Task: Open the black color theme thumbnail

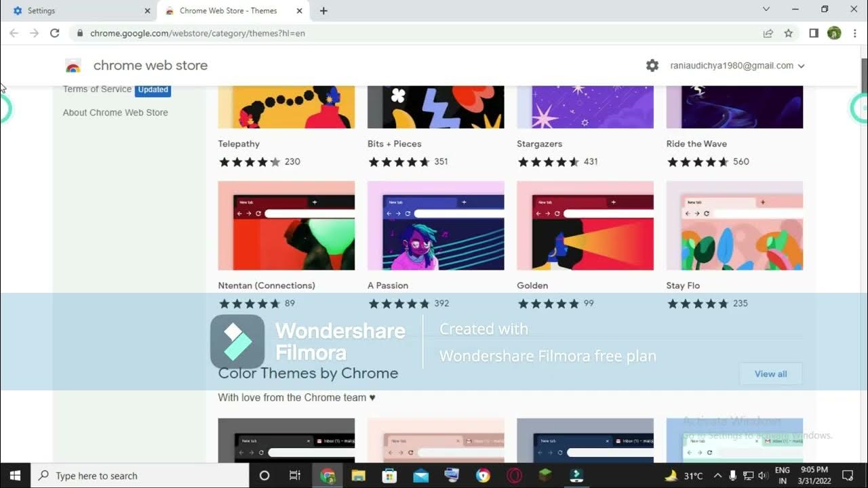Action: [x=286, y=440]
